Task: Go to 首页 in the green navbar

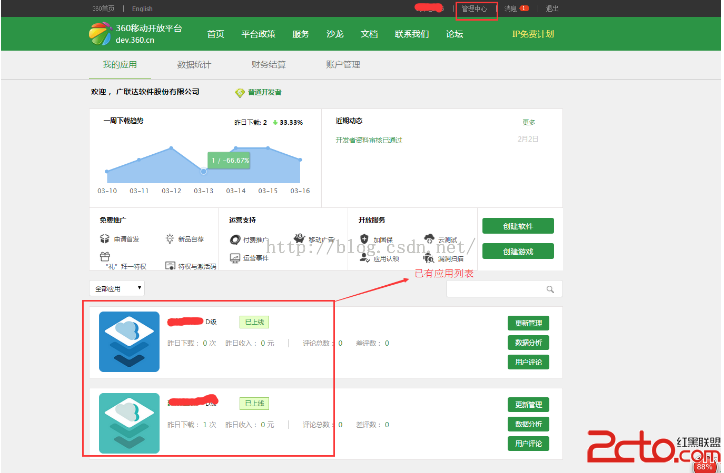Action: pyautogui.click(x=216, y=34)
